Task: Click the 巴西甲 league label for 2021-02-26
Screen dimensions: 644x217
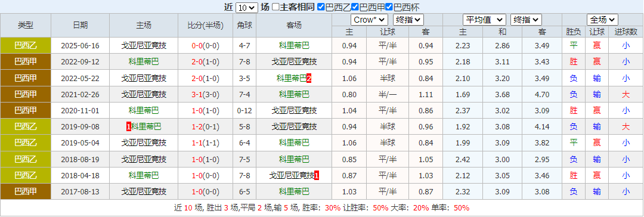Action: click(26, 95)
